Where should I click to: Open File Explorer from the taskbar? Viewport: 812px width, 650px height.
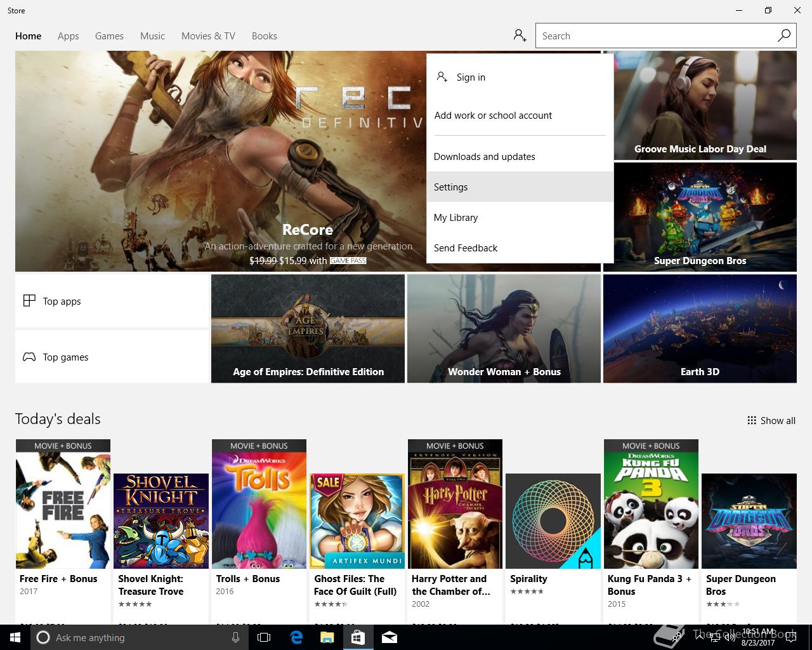tap(327, 637)
